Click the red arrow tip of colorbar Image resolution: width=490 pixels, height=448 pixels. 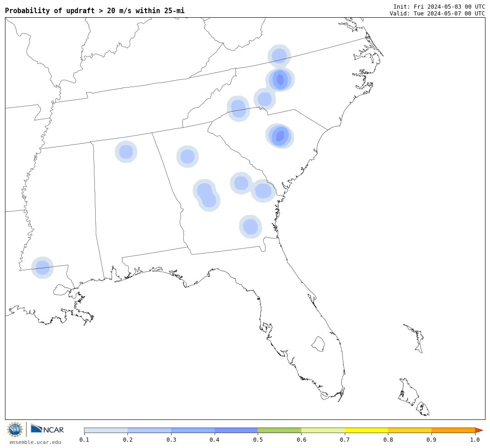coord(479,430)
